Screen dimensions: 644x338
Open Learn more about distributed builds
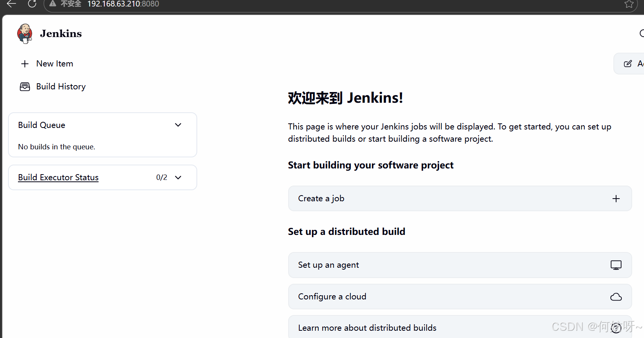click(460, 327)
